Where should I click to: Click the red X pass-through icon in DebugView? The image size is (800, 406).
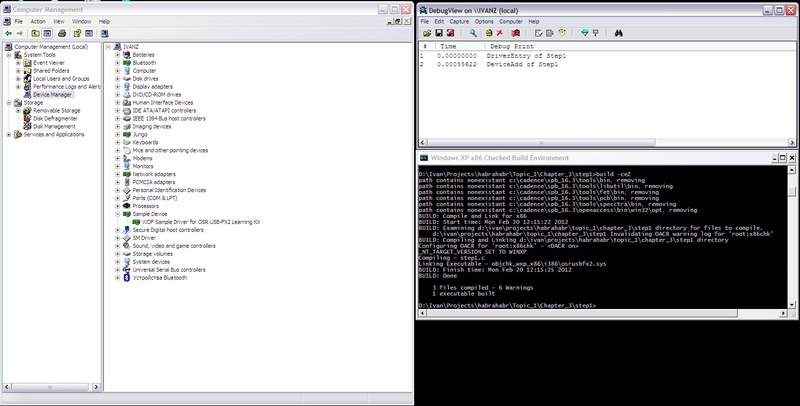(x=500, y=33)
